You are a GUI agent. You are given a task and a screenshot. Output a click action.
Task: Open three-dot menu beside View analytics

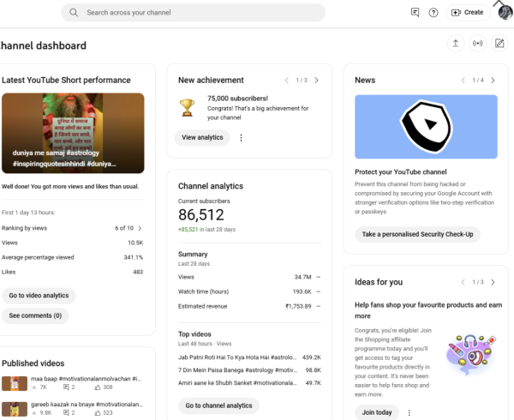tap(241, 137)
